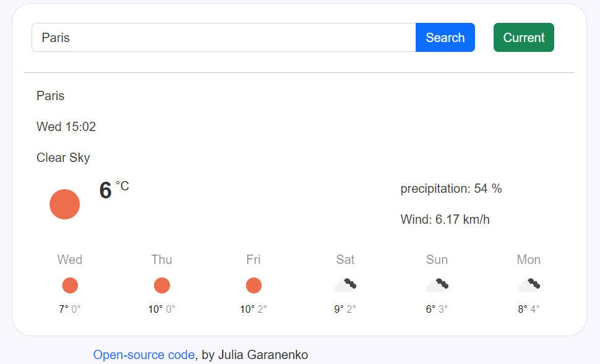
Task: Select Wednesday's sunny weather icon
Action: tap(70, 285)
